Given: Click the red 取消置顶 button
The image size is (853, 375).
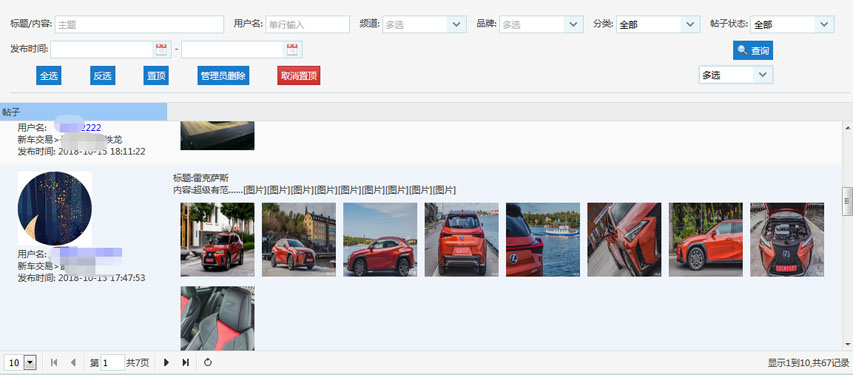Looking at the screenshot, I should pos(299,76).
